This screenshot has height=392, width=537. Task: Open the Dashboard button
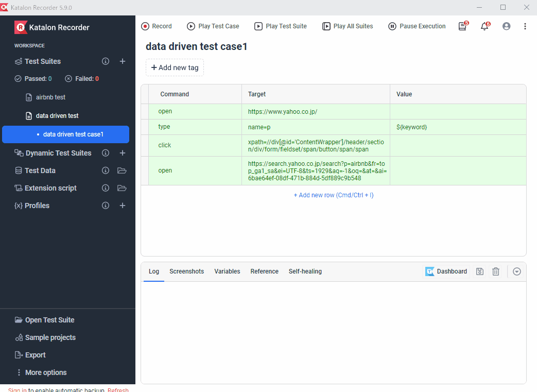[446, 271]
